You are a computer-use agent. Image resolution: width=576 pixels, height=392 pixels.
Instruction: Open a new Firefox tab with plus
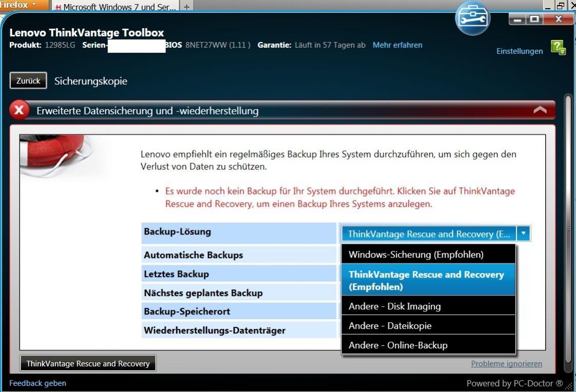(x=187, y=7)
